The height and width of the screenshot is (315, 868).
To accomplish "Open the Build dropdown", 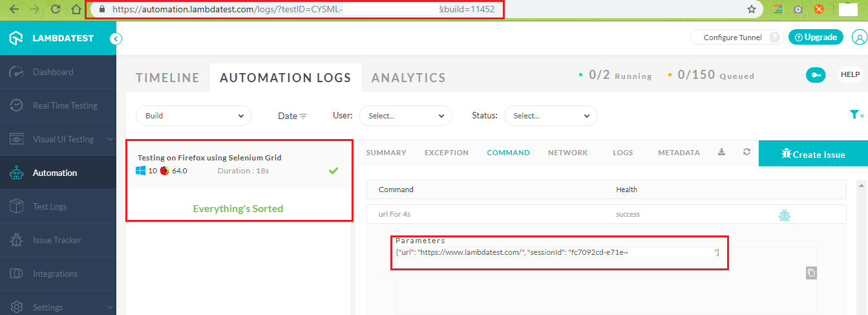I will tap(193, 116).
